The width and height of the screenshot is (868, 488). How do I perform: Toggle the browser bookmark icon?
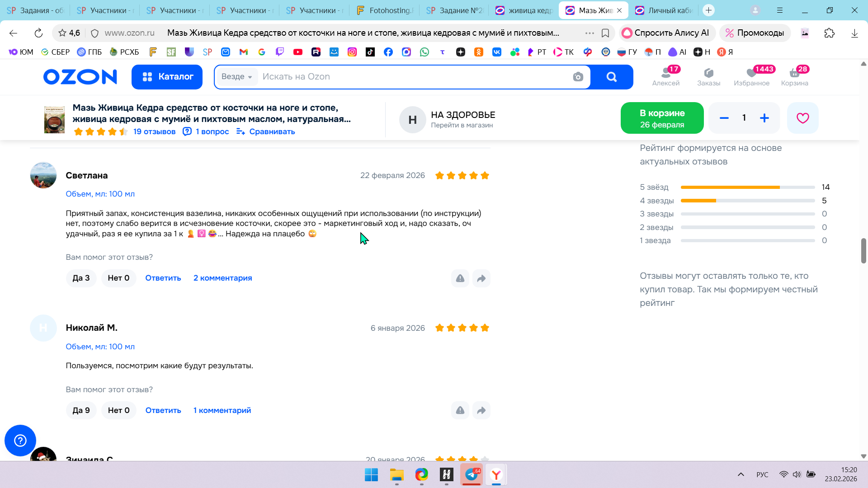[605, 33]
